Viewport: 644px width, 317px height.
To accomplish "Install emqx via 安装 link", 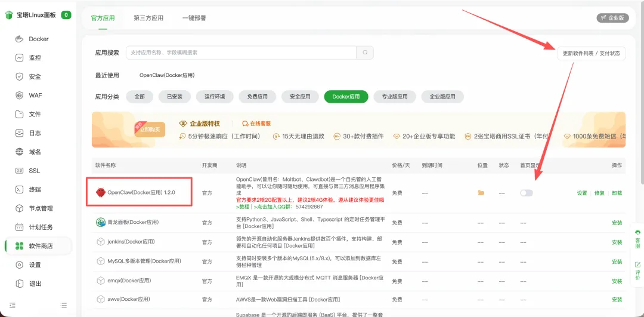I will tap(617, 281).
